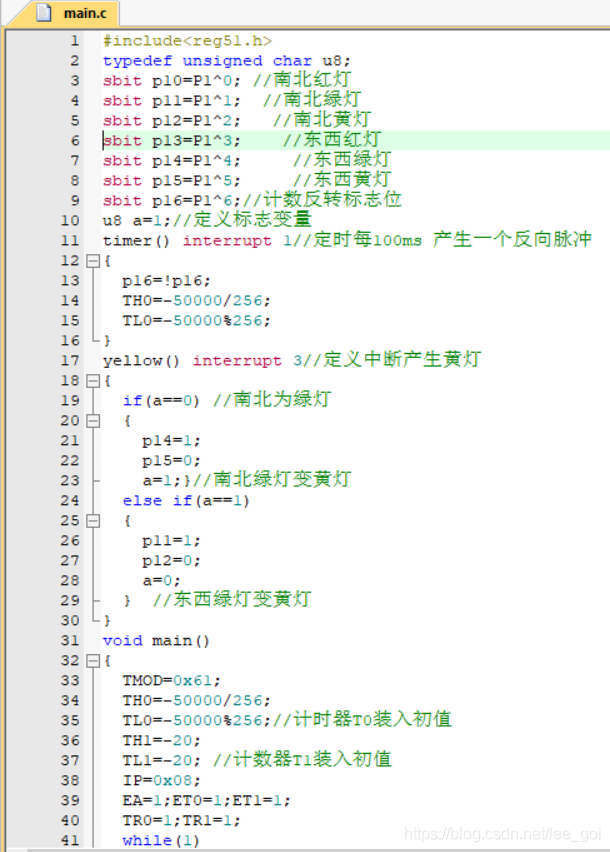
Task: Click the 'void main()' header
Action: (156, 641)
